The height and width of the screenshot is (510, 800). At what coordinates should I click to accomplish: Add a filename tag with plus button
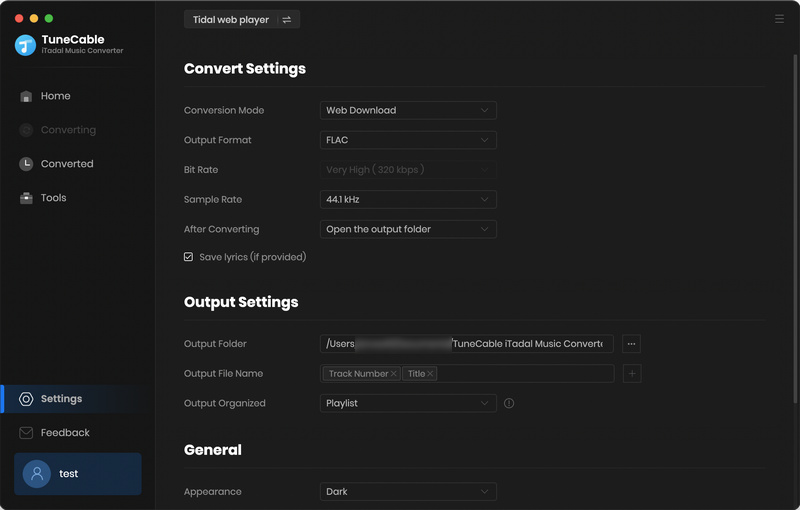(632, 374)
